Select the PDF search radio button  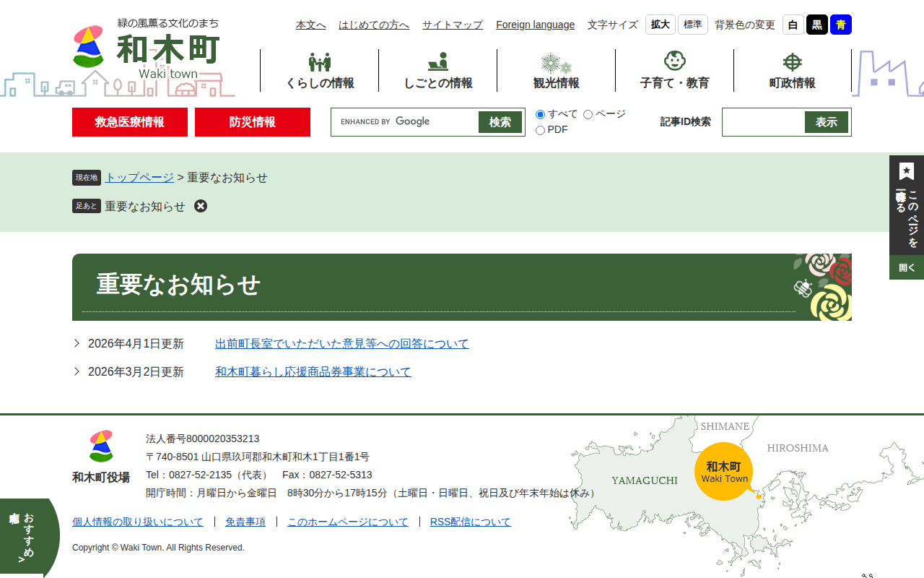(x=540, y=131)
